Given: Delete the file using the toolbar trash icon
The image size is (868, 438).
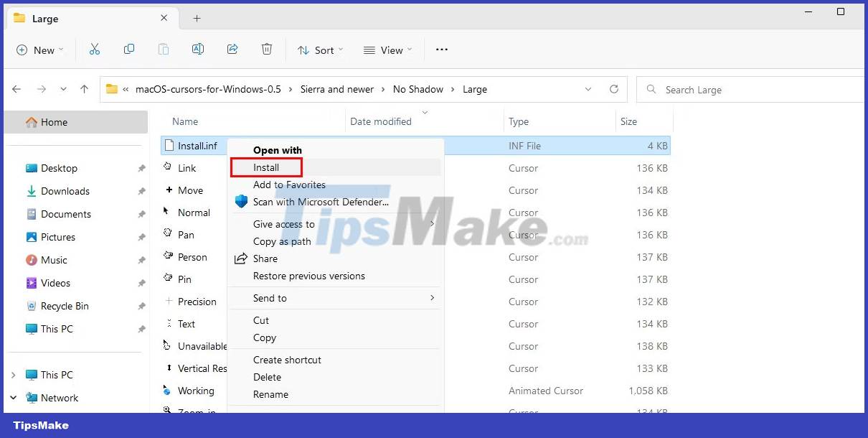Looking at the screenshot, I should click(267, 49).
